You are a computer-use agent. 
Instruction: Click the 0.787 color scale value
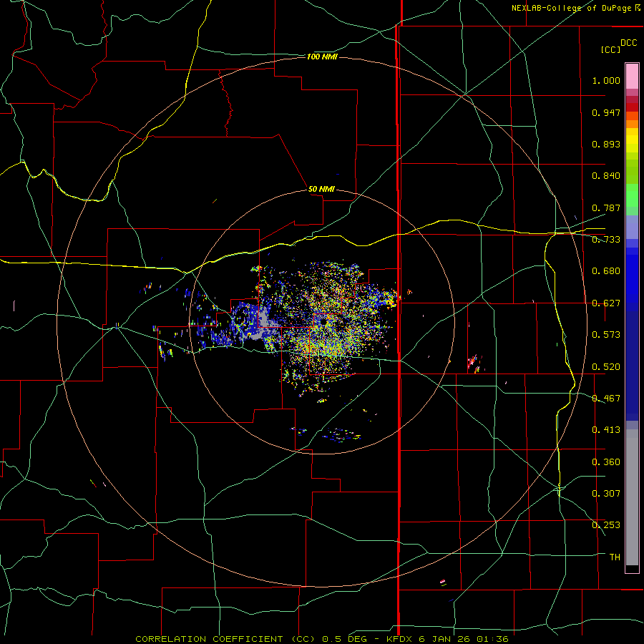606,208
